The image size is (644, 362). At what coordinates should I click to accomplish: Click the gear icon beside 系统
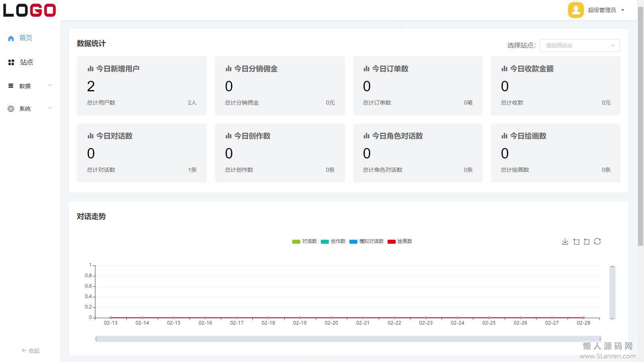coord(11,109)
